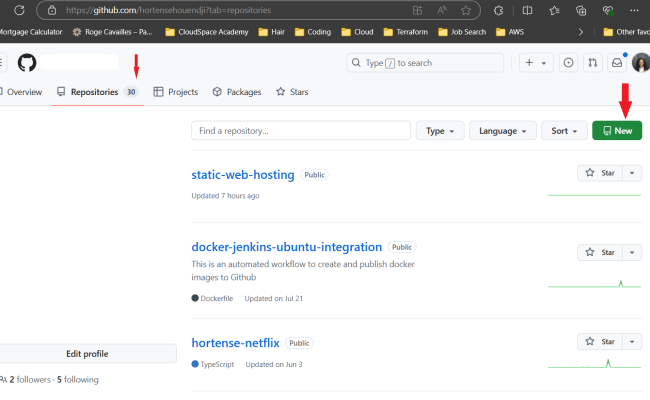Open the browser split window icon
650x400 pixels.
click(x=527, y=10)
